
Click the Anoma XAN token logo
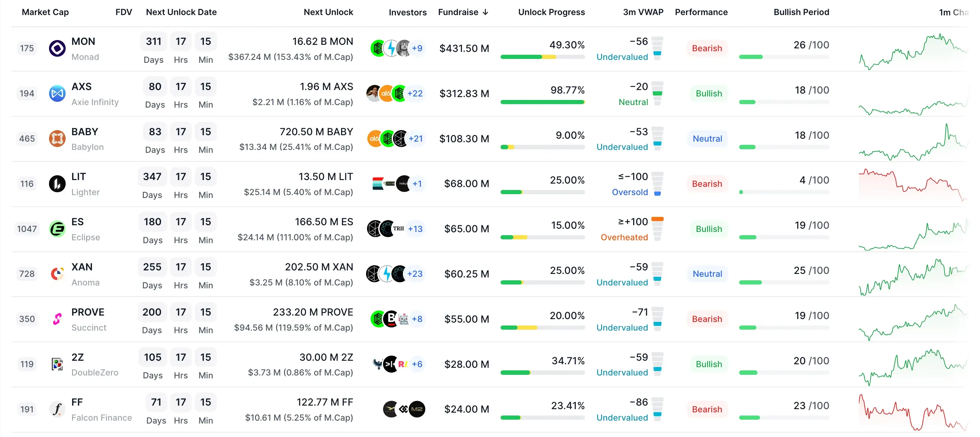(57, 274)
